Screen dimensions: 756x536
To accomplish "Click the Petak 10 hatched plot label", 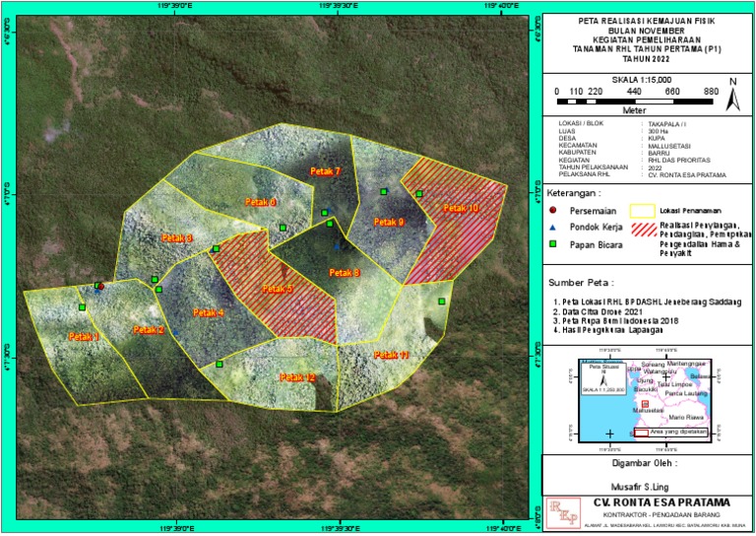I will (462, 208).
